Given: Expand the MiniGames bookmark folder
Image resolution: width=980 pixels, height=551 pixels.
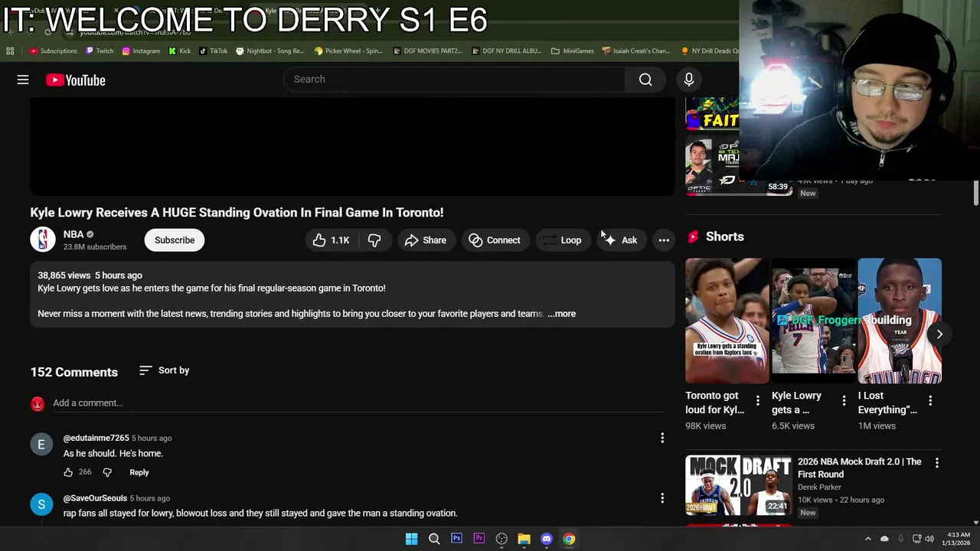Looking at the screenshot, I should click(572, 51).
